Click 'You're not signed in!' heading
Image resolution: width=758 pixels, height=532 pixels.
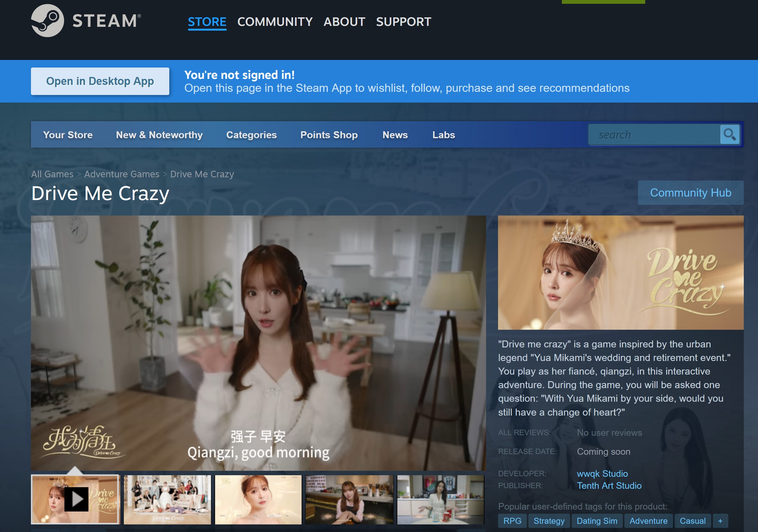tap(239, 75)
